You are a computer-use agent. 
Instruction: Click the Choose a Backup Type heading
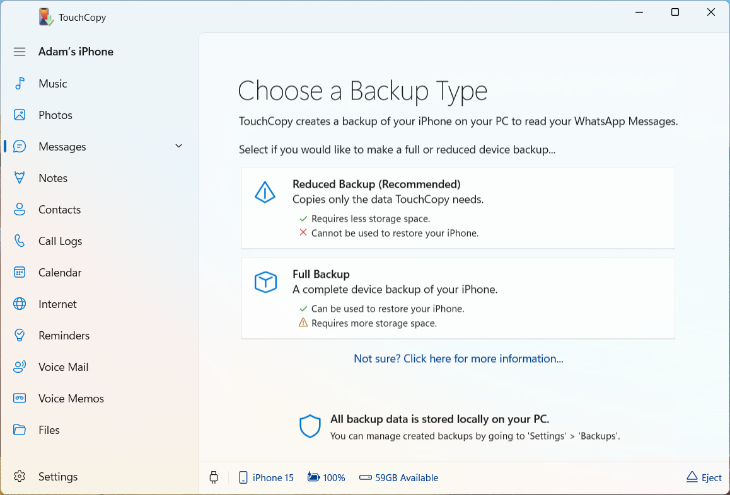(363, 91)
